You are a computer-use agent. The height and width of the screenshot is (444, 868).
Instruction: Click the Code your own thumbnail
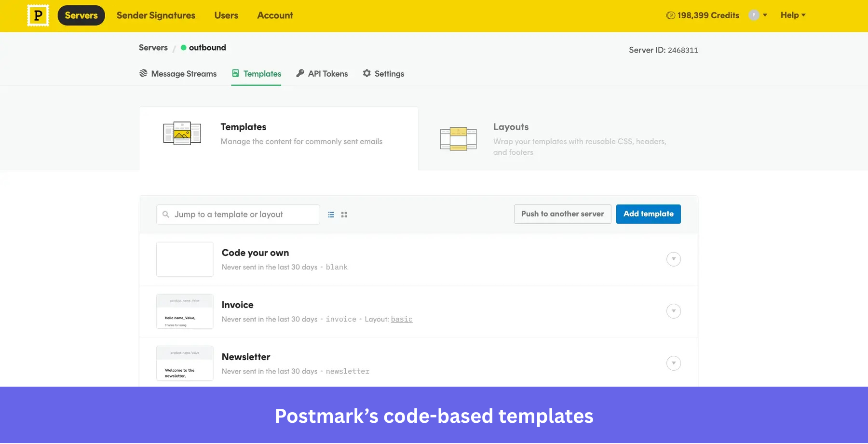(185, 259)
